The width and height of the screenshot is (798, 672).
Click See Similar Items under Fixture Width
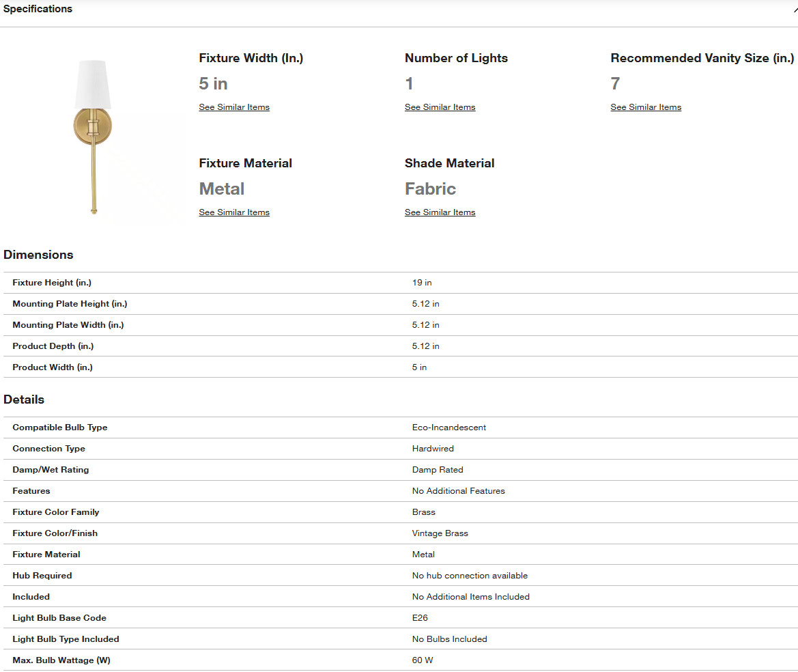point(234,107)
